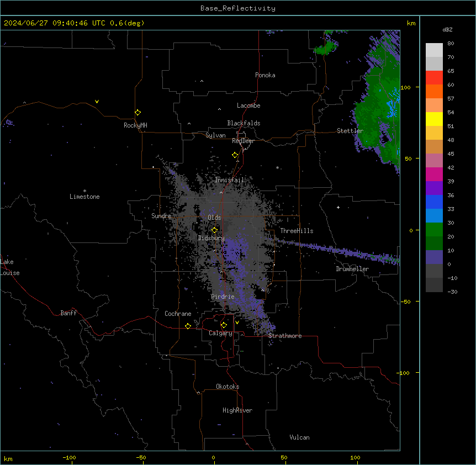
Task: Click the Sylvan label
Action: pos(215,135)
